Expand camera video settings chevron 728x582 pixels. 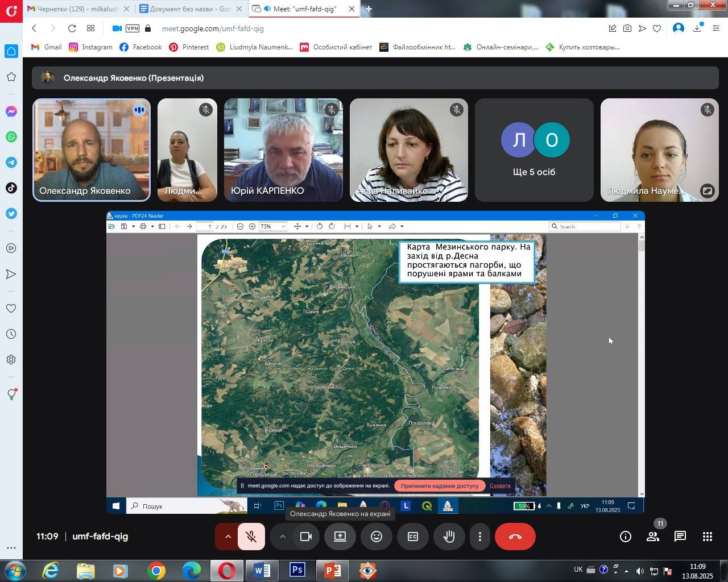(x=282, y=537)
